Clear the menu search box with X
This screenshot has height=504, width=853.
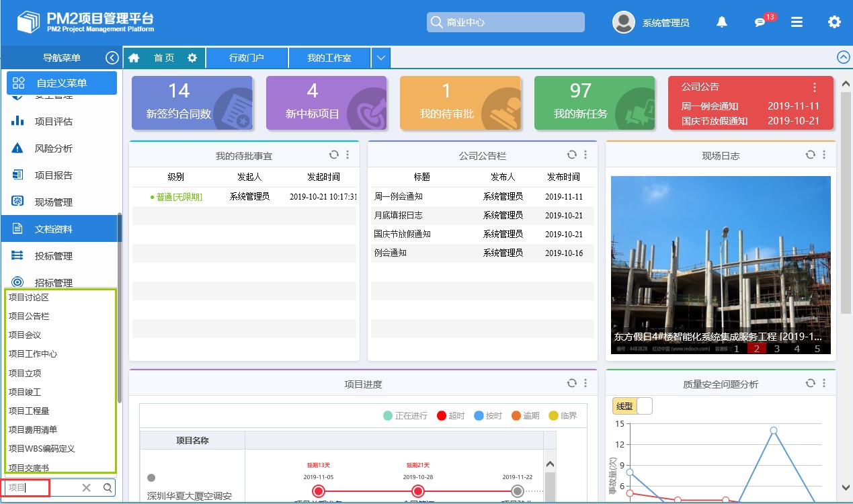[86, 488]
